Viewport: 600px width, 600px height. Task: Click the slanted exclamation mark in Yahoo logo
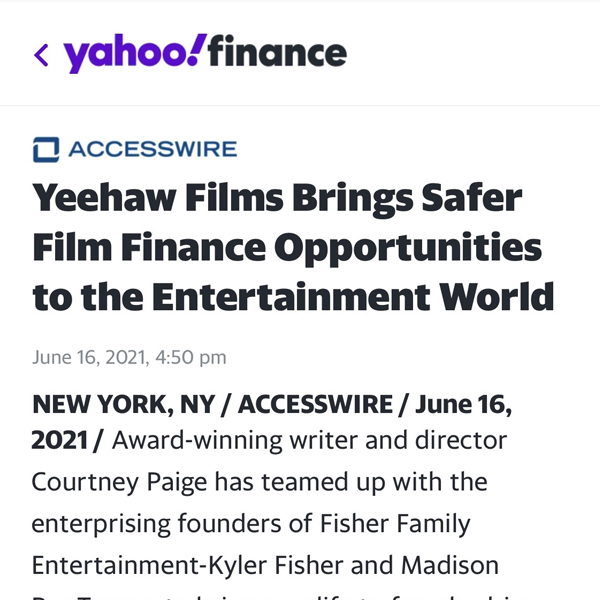coord(198,49)
